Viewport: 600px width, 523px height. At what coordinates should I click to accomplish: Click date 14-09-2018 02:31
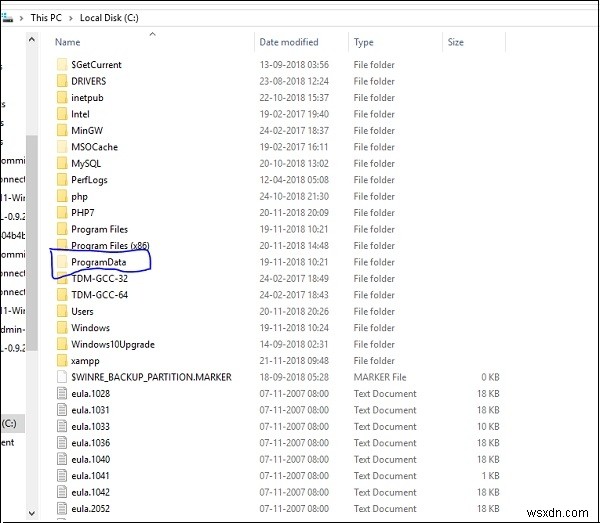point(294,344)
